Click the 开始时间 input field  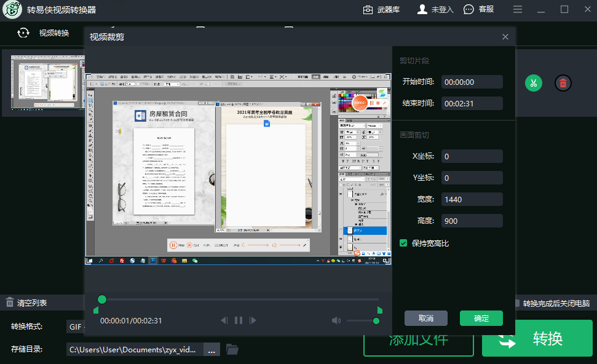point(472,82)
